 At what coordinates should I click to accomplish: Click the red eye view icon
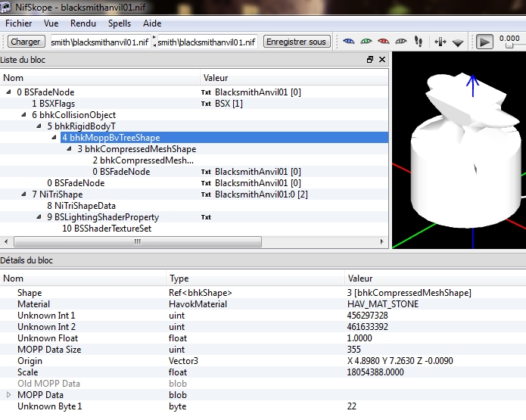tap(384, 42)
